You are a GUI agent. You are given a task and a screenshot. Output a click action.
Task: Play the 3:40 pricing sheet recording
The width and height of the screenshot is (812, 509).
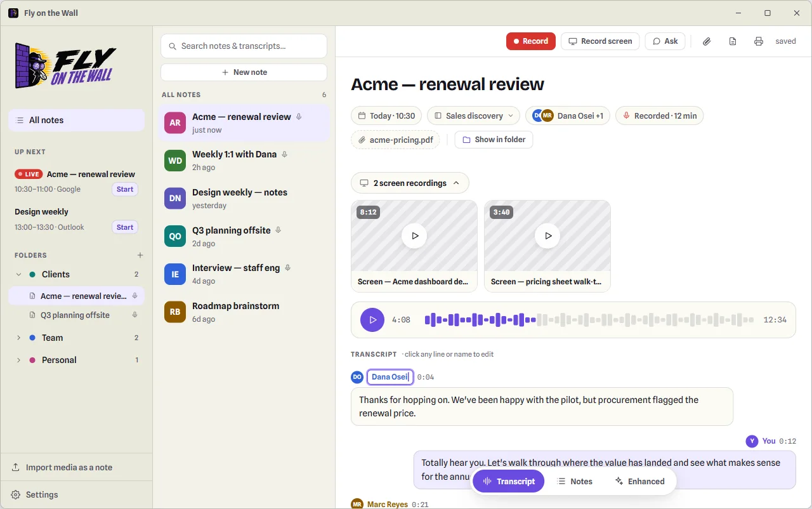pos(547,235)
